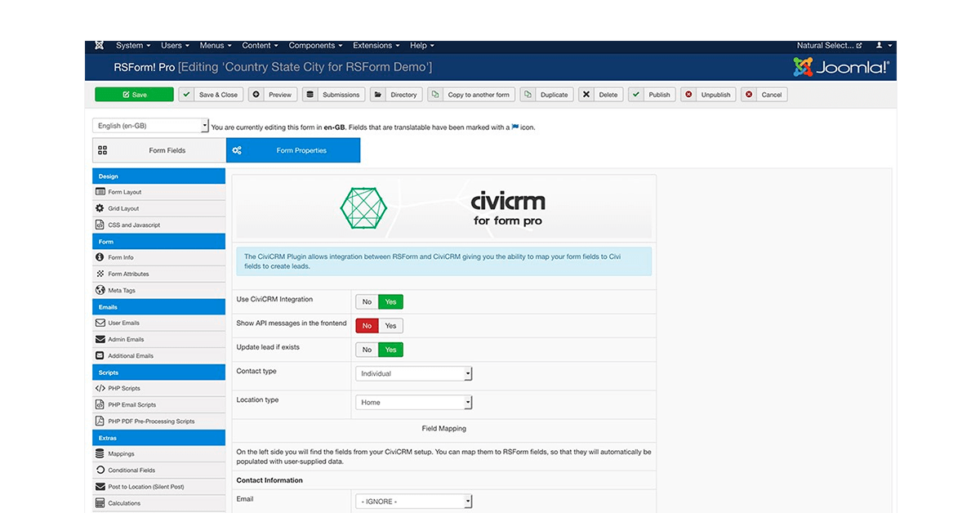The height and width of the screenshot is (513, 980).
Task: Open the Natural Select... site link
Action: pyautogui.click(x=829, y=46)
